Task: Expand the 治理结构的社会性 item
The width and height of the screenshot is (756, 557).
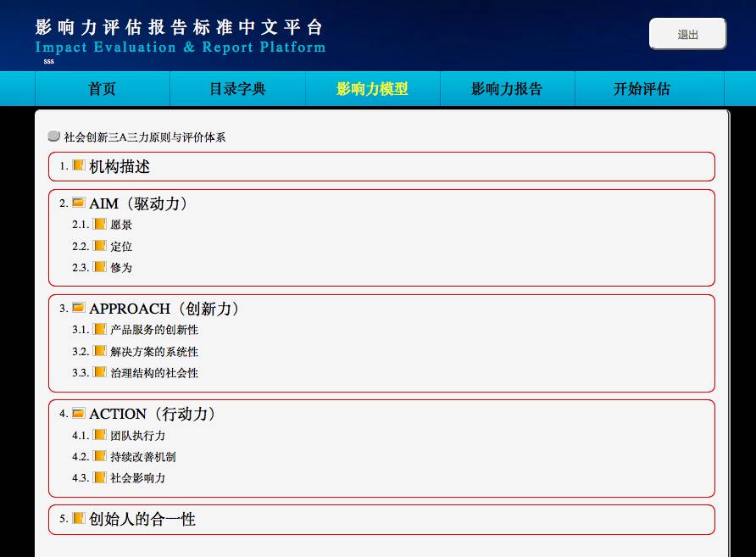Action: click(x=101, y=371)
